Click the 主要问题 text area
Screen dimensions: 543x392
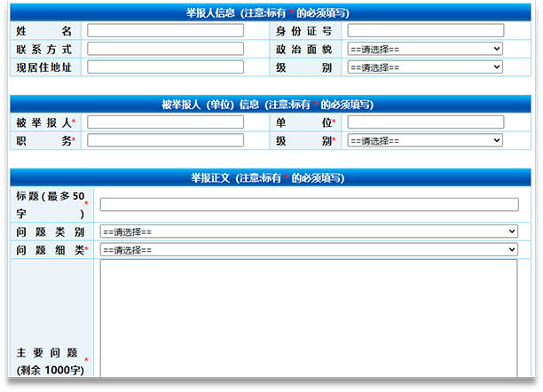(309, 318)
